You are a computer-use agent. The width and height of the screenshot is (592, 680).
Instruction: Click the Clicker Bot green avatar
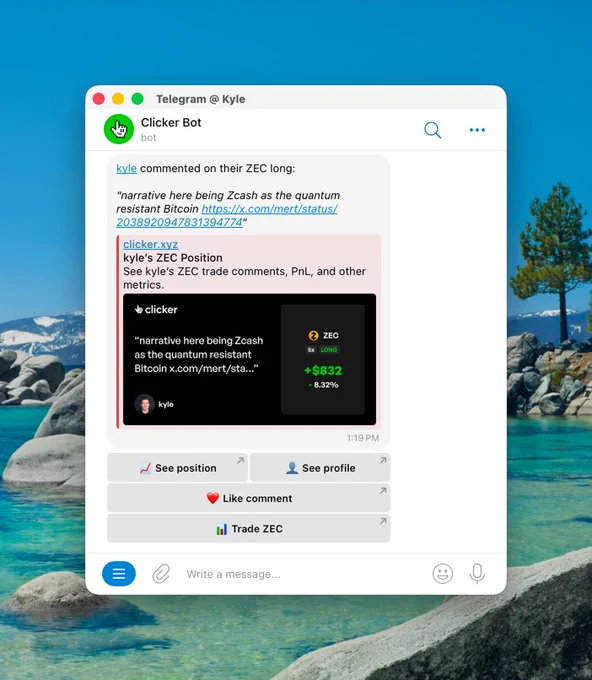119,129
